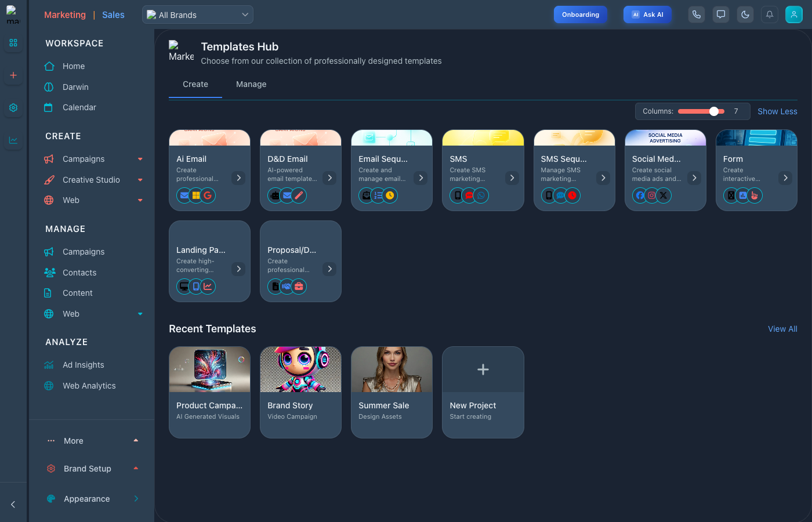The image size is (812, 522).
Task: Expand Campaigns under Create section
Action: (x=140, y=159)
